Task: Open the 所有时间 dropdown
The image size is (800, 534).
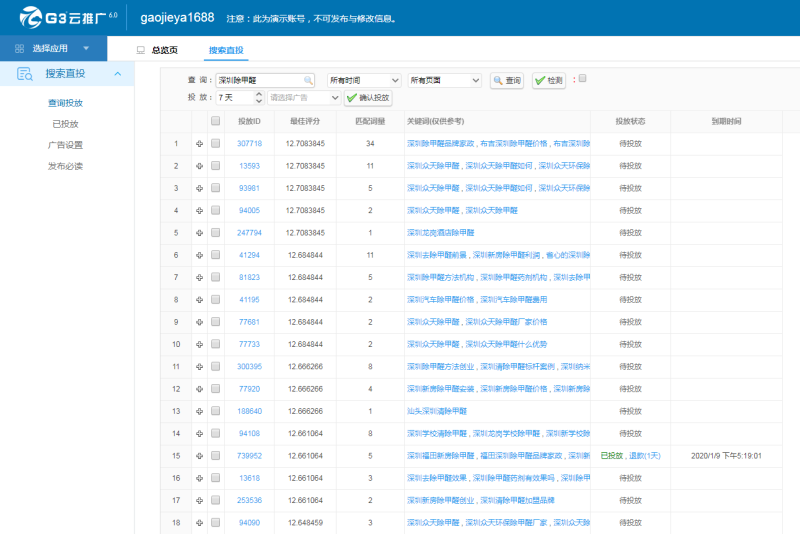Action: tap(363, 81)
